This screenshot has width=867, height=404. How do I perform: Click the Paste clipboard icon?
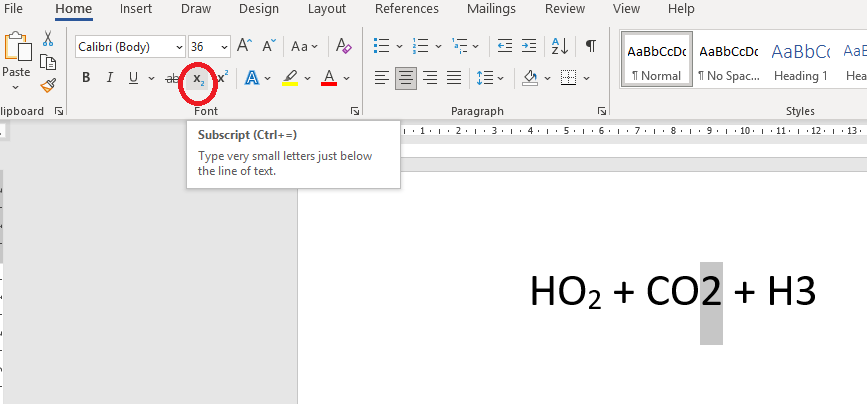coord(17,46)
